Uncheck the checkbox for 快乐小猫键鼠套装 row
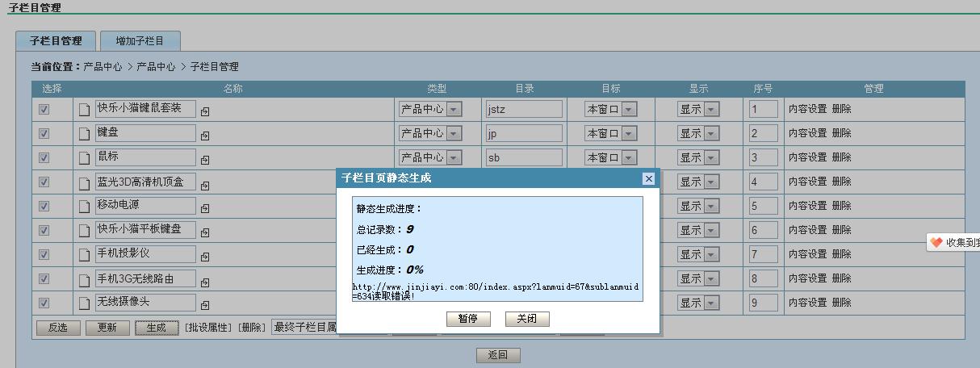Screen dimensions: 980x368 tap(44, 110)
